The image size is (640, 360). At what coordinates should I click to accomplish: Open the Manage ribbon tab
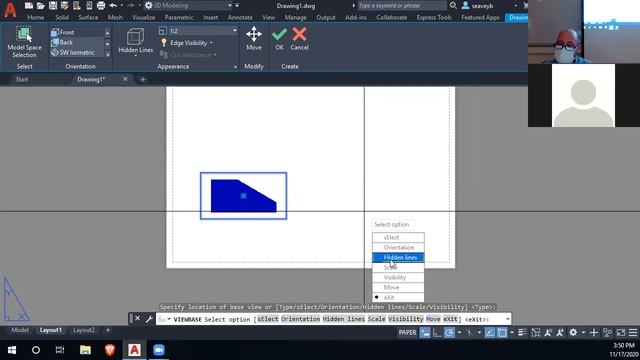coord(296,18)
